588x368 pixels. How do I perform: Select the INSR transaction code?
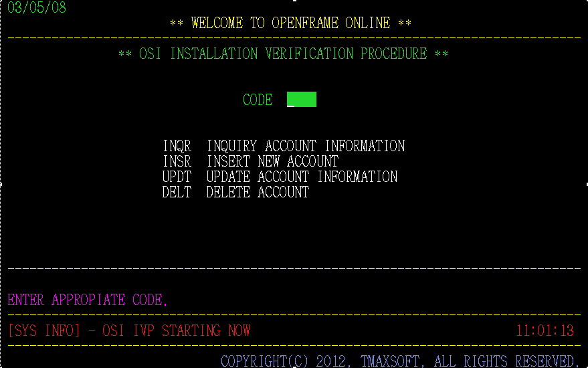click(177, 161)
